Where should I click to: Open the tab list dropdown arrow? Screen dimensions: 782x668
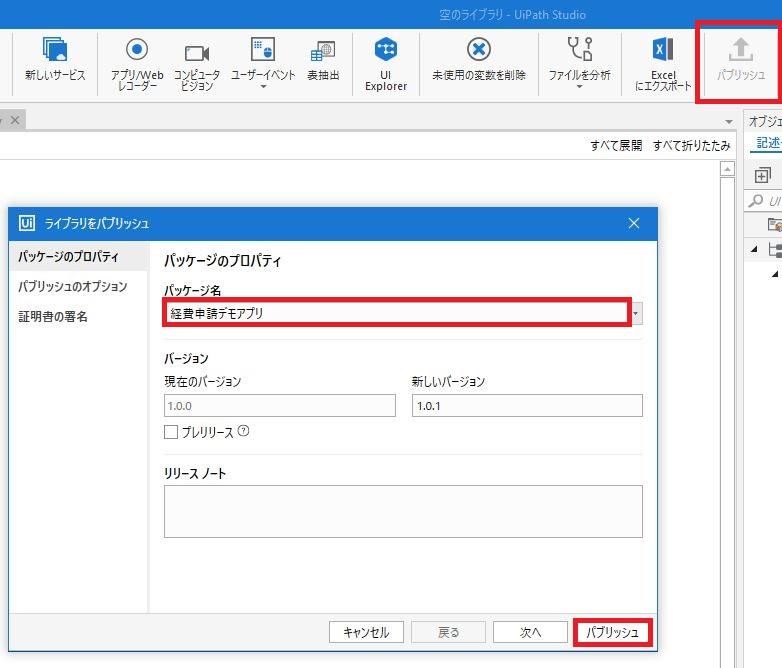coord(729,122)
